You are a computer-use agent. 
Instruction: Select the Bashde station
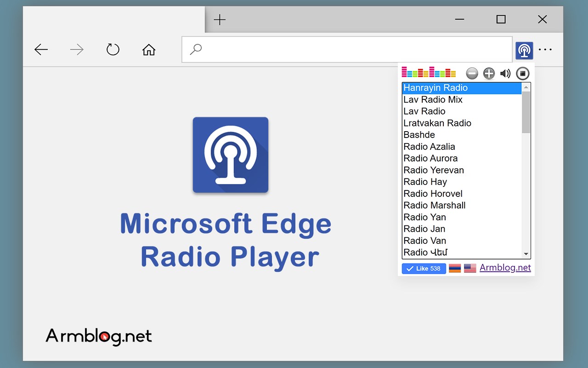pyautogui.click(x=462, y=135)
